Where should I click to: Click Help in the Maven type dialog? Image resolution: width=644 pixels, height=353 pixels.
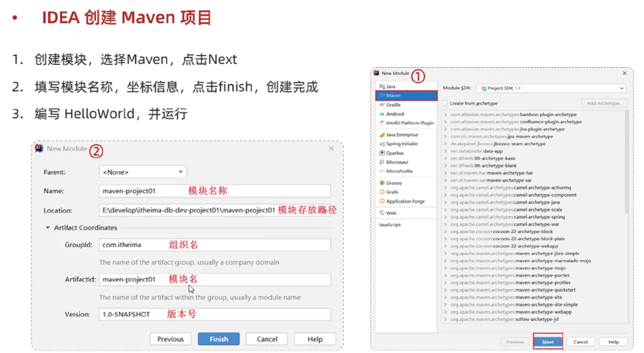click(614, 342)
